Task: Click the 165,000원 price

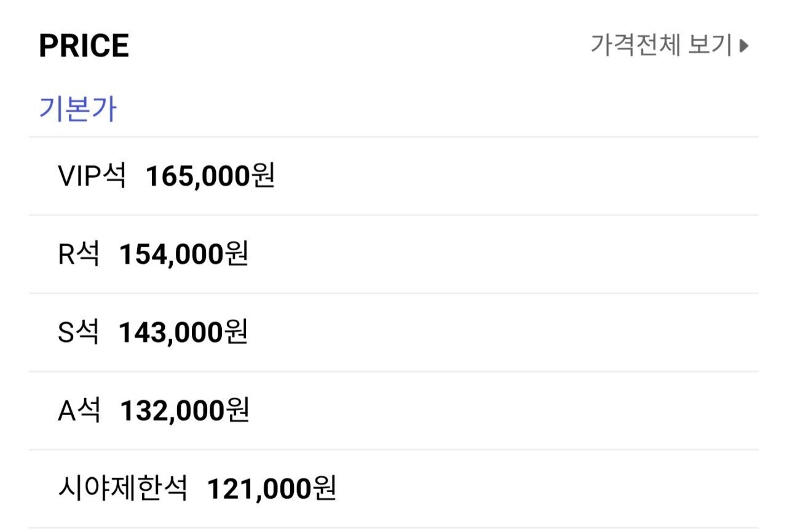Action: [210, 177]
